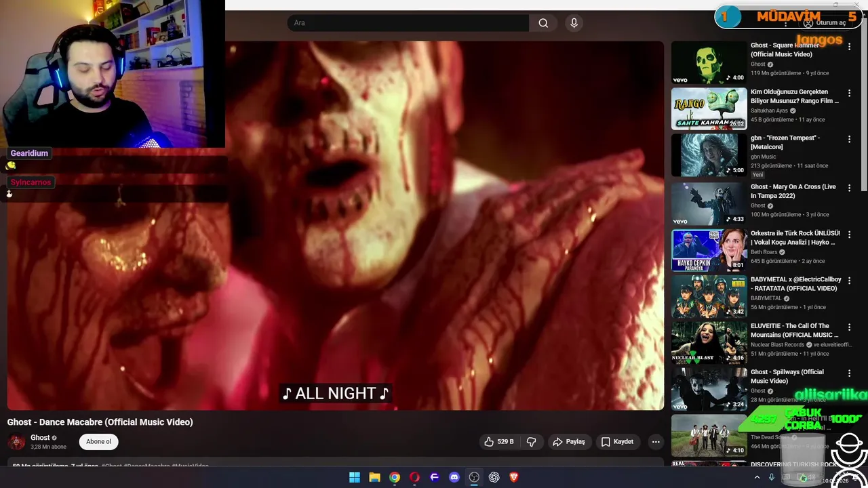Open options for the Rango Film video
This screenshot has width=868, height=488.
[849, 93]
